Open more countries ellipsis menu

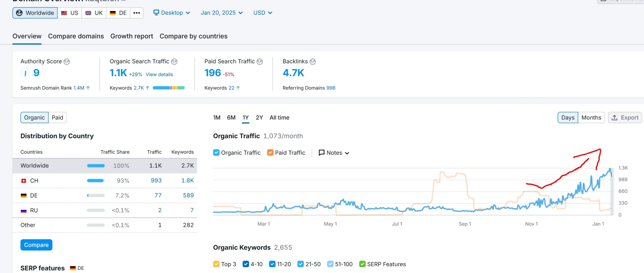tap(137, 13)
